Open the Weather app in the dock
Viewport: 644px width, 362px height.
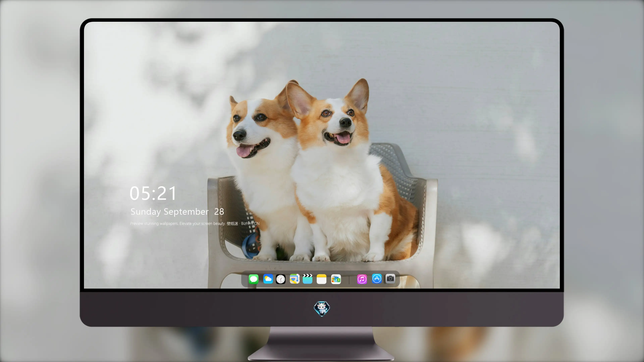point(268,279)
